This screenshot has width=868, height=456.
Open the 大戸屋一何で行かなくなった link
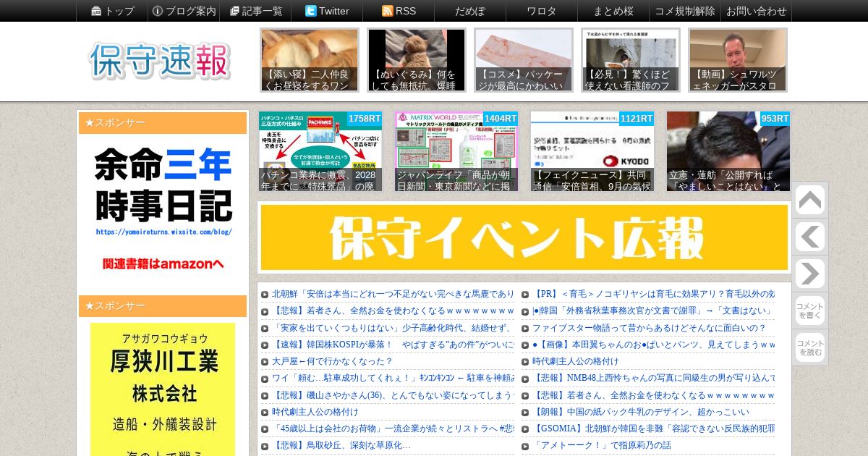point(332,361)
